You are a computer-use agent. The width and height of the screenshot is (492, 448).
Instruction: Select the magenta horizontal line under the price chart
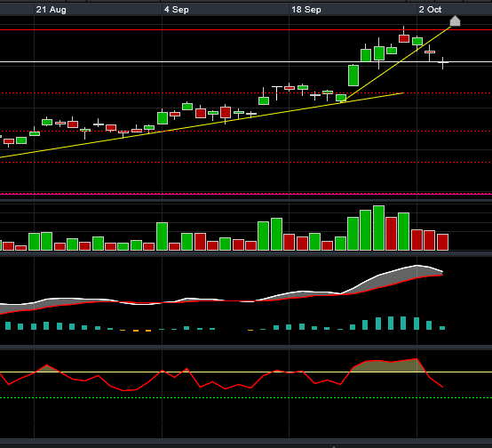click(246, 194)
